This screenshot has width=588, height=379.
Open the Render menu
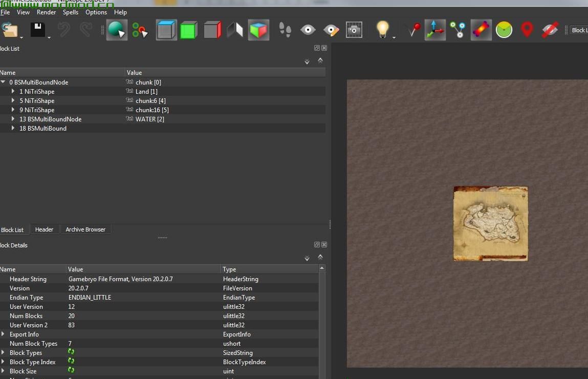click(x=46, y=12)
